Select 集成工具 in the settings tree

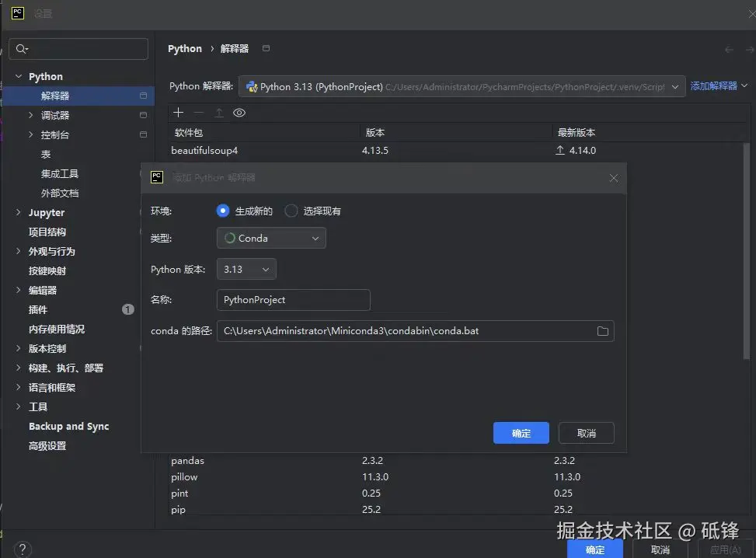click(x=60, y=173)
